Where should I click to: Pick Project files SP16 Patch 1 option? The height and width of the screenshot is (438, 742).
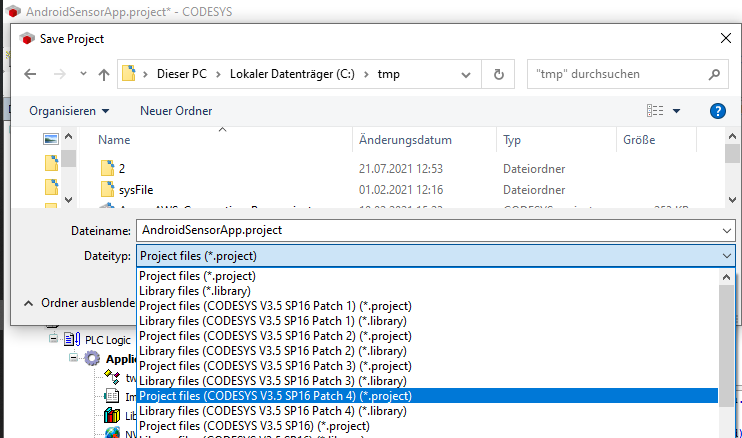(x=275, y=305)
